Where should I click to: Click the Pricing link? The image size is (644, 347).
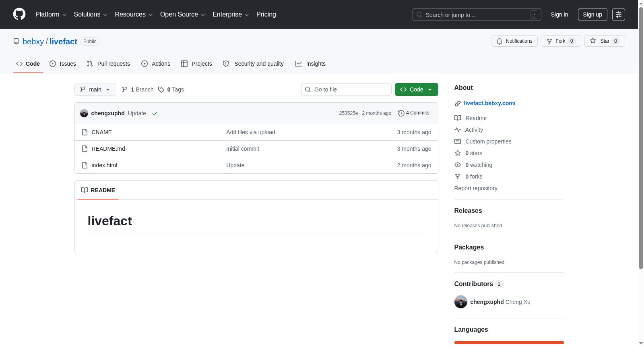pyautogui.click(x=266, y=15)
